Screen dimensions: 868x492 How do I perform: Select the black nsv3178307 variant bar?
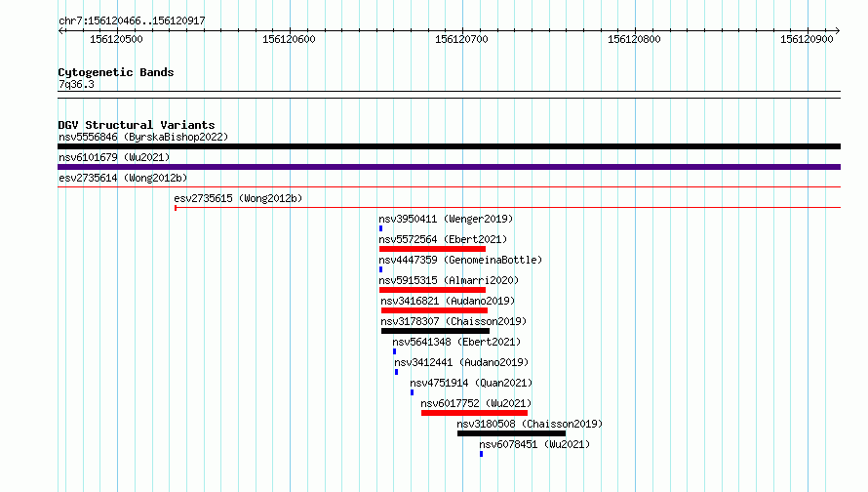tap(436, 331)
